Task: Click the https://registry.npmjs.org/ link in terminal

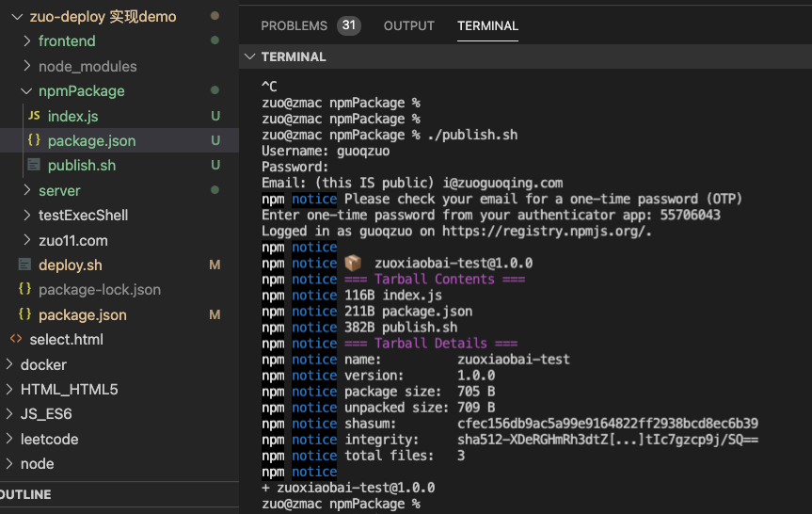Action: click(x=545, y=231)
